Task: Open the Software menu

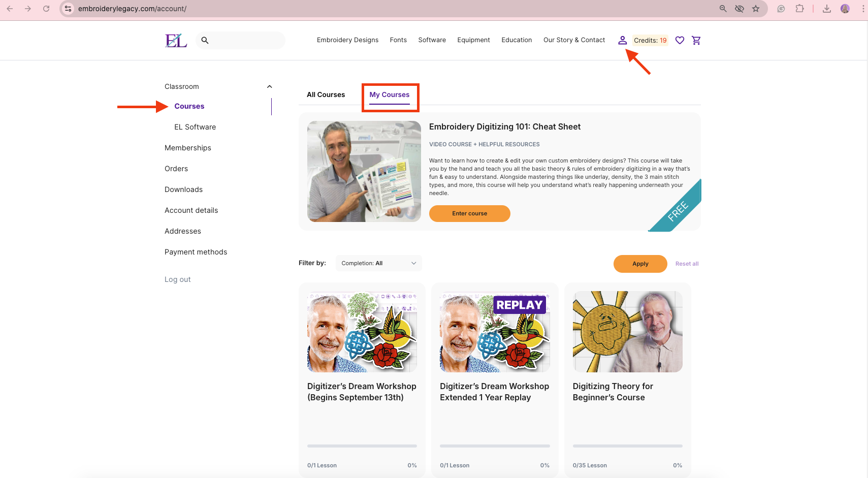Action: pos(432,40)
